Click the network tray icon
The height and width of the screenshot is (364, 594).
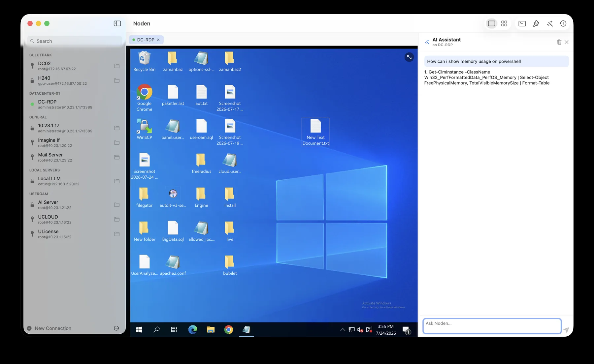tap(351, 329)
